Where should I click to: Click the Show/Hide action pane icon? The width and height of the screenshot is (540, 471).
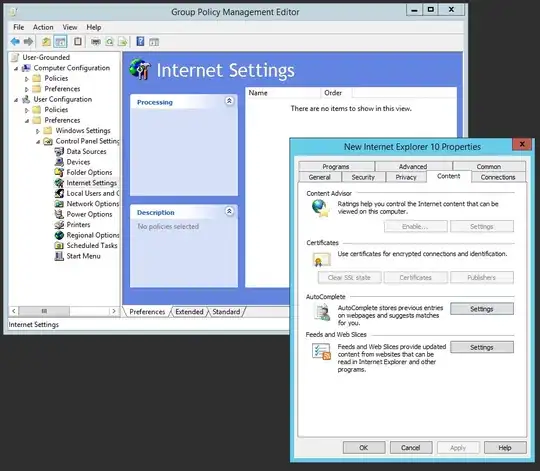[x=154, y=42]
